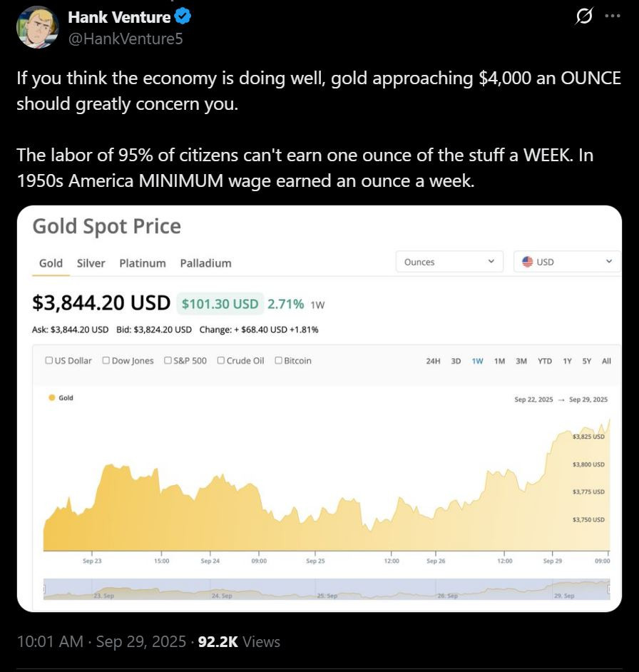Screen dimensions: 639x672
Task: Click Hank Venture's profile avatar
Action: 37,27
